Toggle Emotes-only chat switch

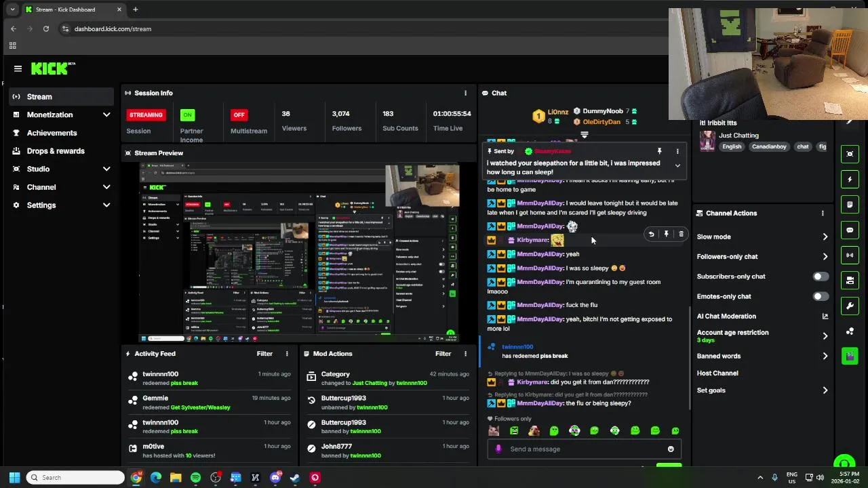(x=821, y=296)
